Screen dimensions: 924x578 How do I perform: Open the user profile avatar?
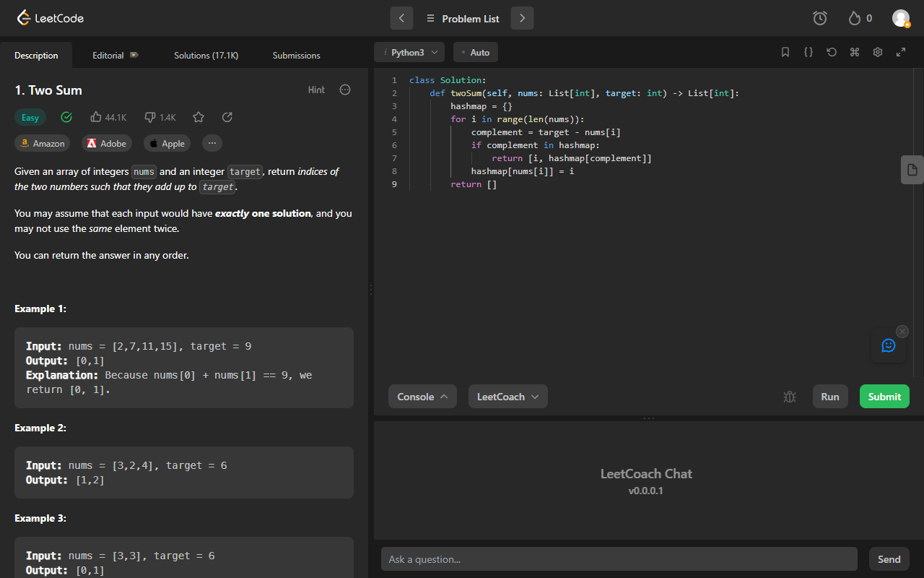point(901,18)
